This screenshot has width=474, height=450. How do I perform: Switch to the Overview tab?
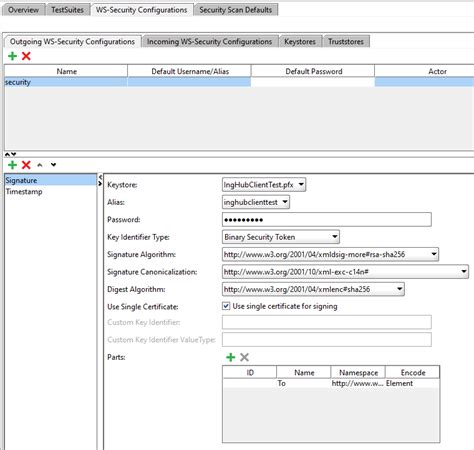[23, 10]
